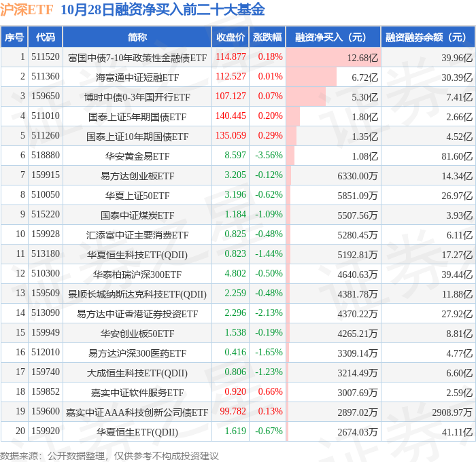
Task: Select 富国中债7-10年政策性金融债ETF name
Action: (x=137, y=58)
